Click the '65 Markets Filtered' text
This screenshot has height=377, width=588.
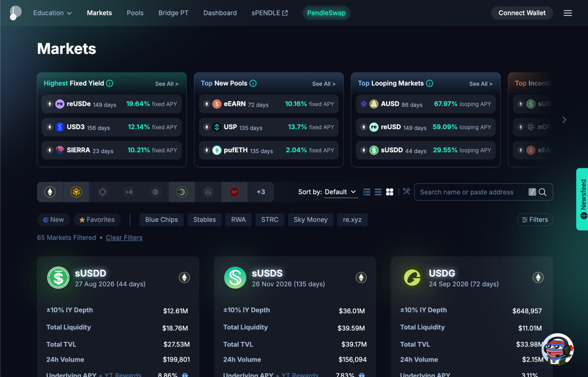(67, 237)
